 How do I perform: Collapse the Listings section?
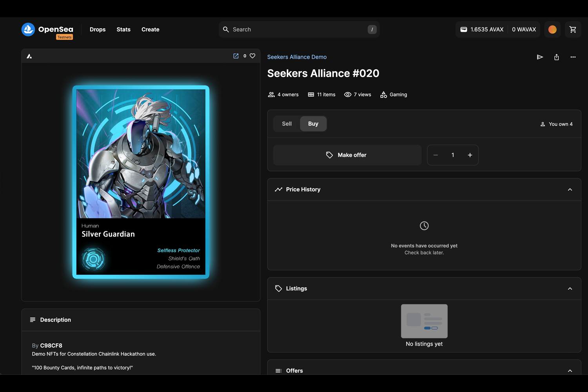point(570,289)
